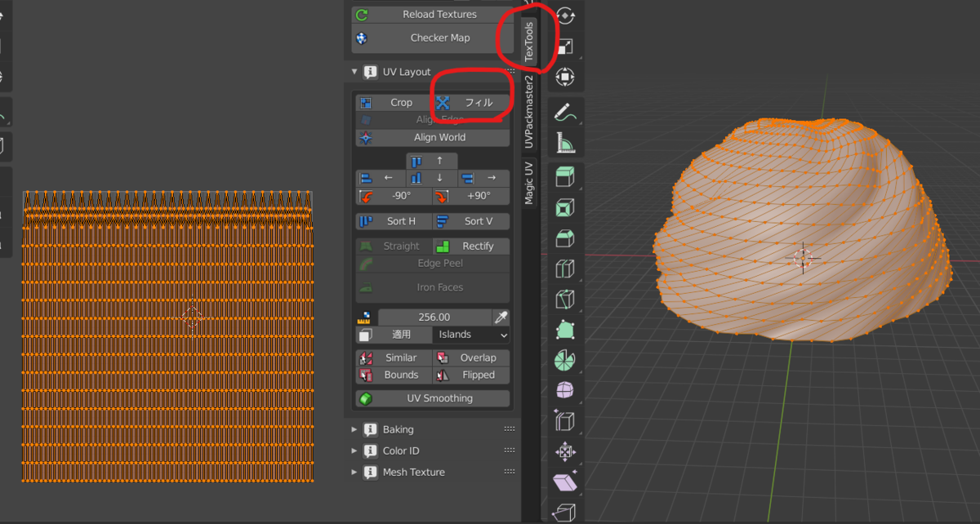Switch to the TexTools sidebar tab
This screenshot has height=524, width=980.
(529, 42)
